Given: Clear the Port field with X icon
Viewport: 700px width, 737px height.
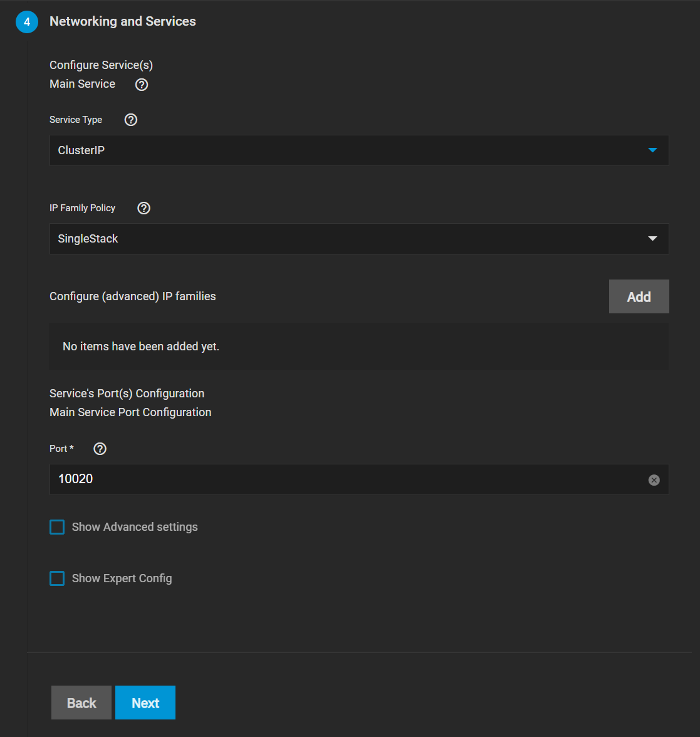Looking at the screenshot, I should click(654, 480).
